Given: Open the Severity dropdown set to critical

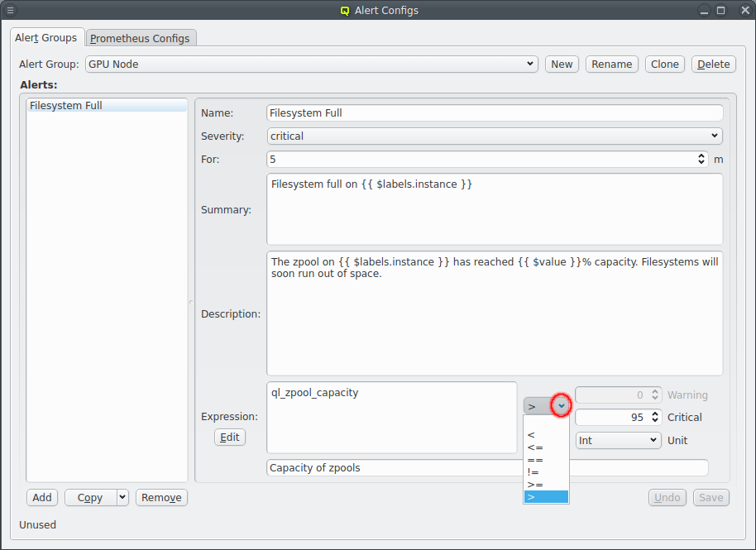Looking at the screenshot, I should point(495,136).
